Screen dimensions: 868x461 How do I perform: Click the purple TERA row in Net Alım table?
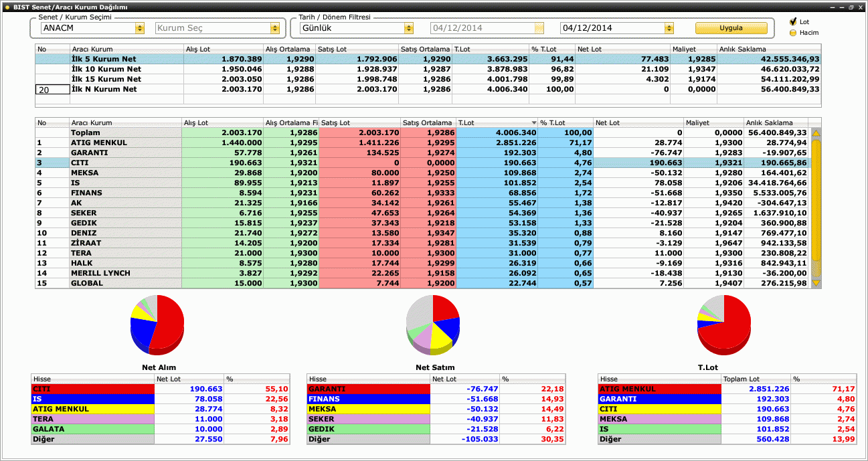click(160, 419)
